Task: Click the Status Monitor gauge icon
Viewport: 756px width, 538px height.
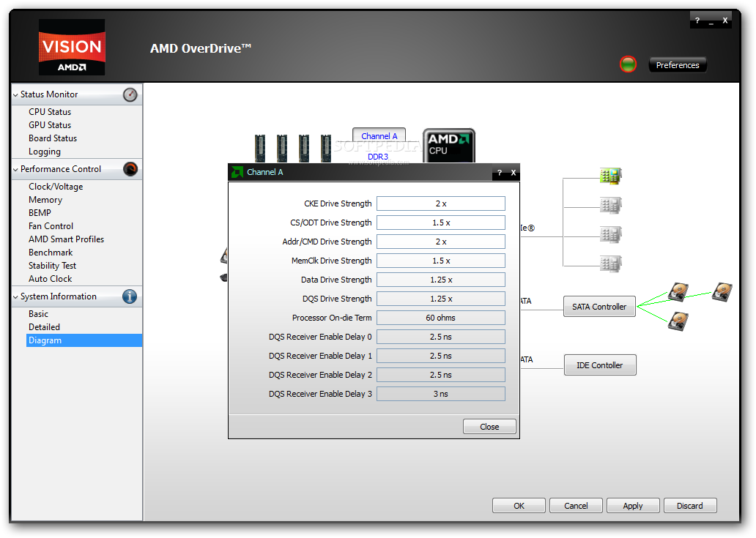Action: tap(130, 95)
